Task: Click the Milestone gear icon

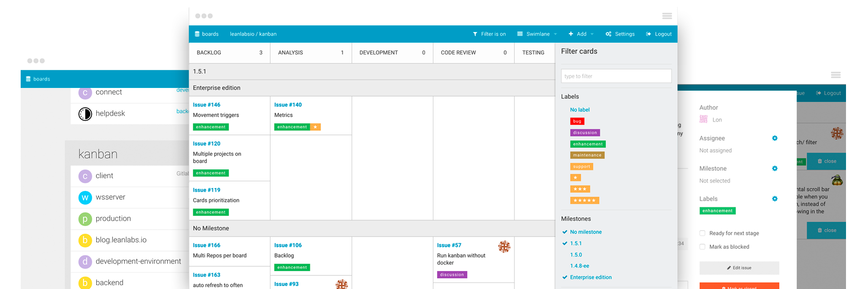Action: (775, 168)
